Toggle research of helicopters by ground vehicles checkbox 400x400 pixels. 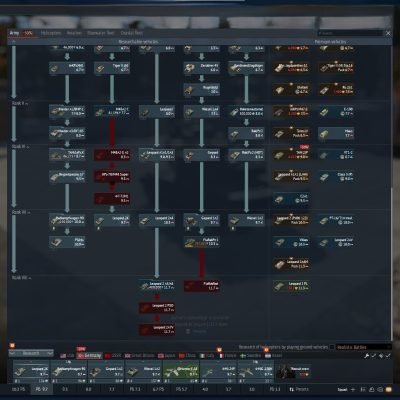332,347
